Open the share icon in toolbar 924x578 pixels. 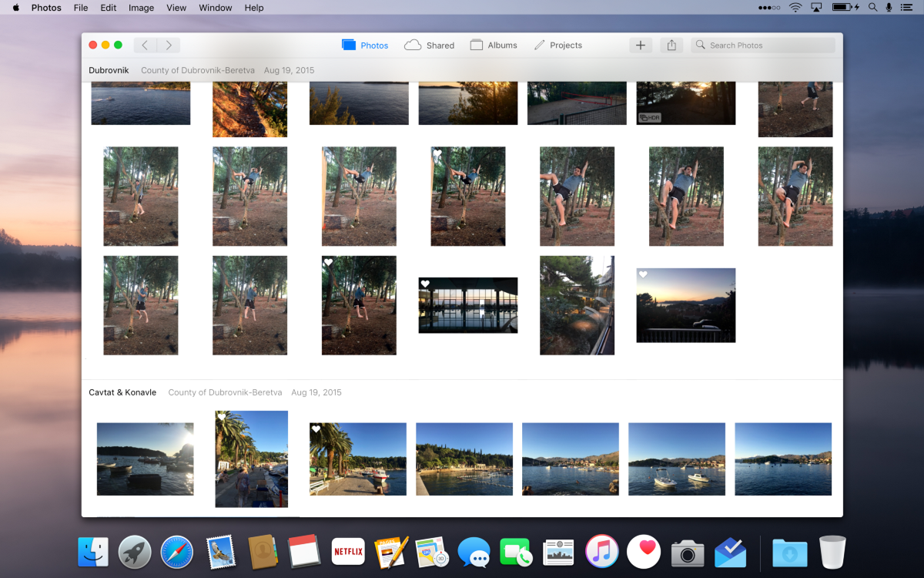(x=671, y=45)
